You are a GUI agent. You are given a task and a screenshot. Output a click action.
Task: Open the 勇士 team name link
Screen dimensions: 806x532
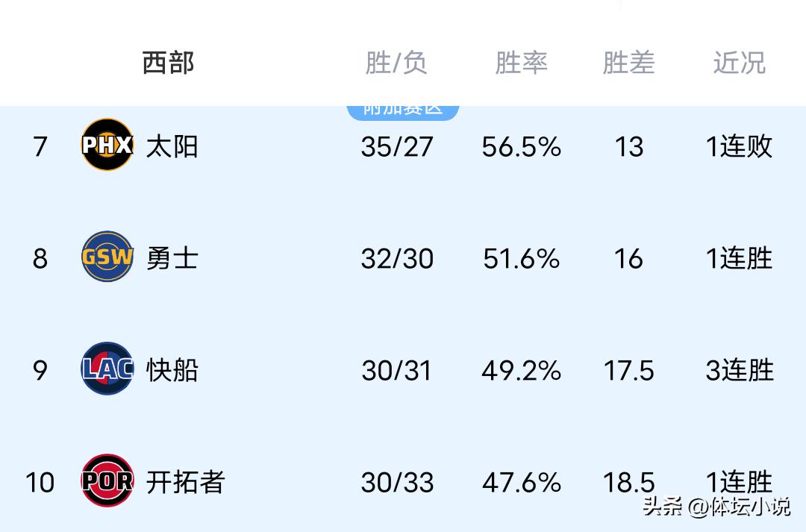(x=172, y=258)
